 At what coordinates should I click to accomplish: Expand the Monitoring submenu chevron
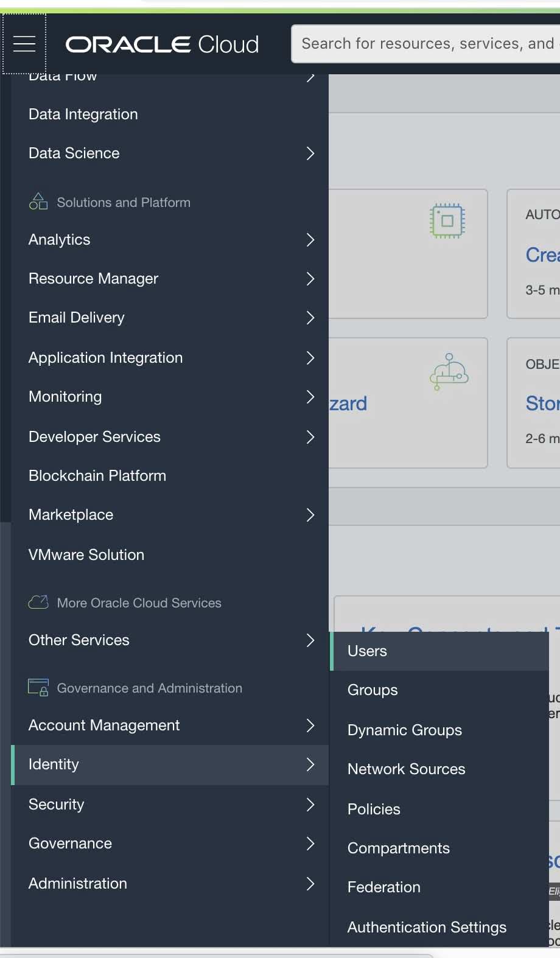tap(310, 397)
